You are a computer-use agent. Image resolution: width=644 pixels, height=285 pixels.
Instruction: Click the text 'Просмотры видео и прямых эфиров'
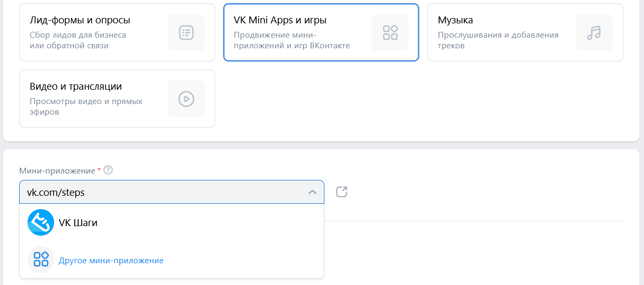[x=86, y=107]
